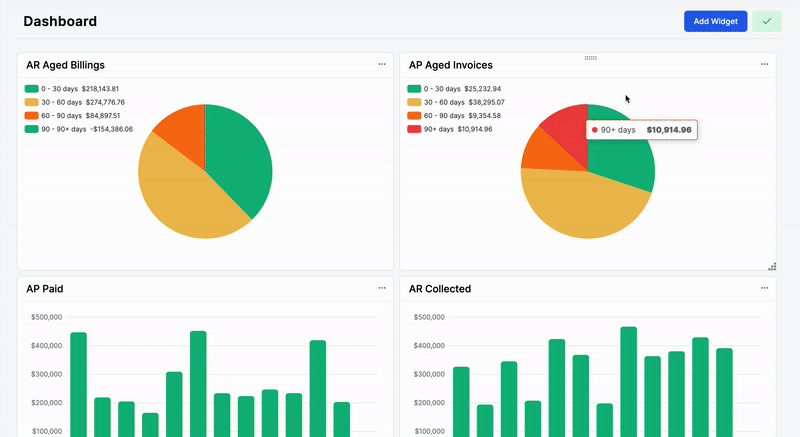Click the AP Aged Invoices widget title
Viewport: 800px width, 437px height.
point(451,65)
